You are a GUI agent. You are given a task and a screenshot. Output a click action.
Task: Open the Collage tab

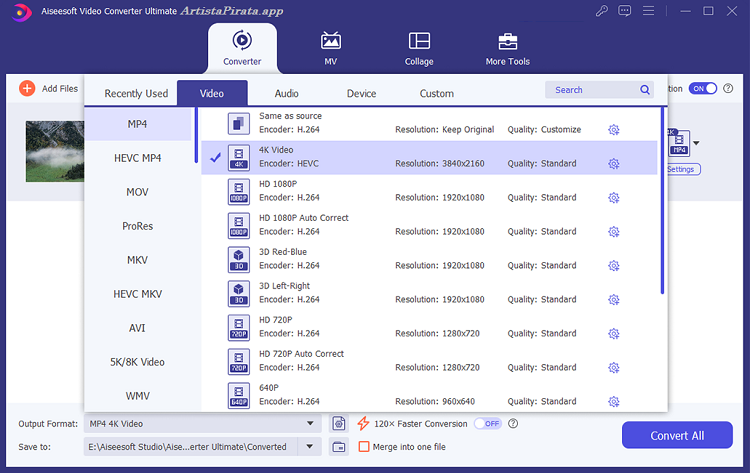[419, 48]
